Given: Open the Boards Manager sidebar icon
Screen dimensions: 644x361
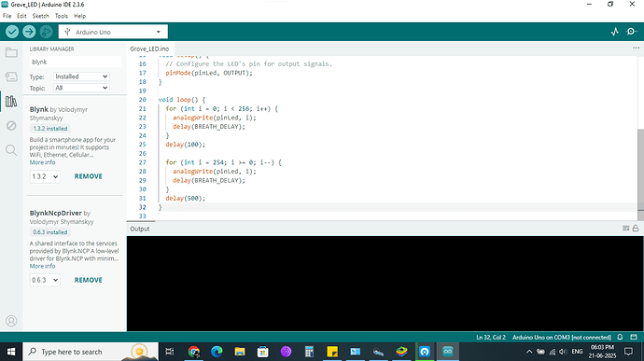Looking at the screenshot, I should pos(11,76).
